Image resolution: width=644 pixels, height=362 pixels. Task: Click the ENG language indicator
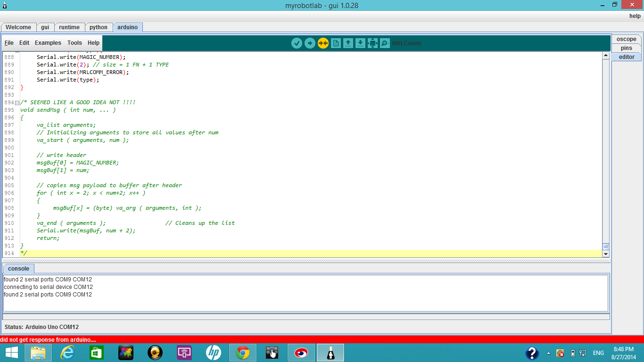598,353
